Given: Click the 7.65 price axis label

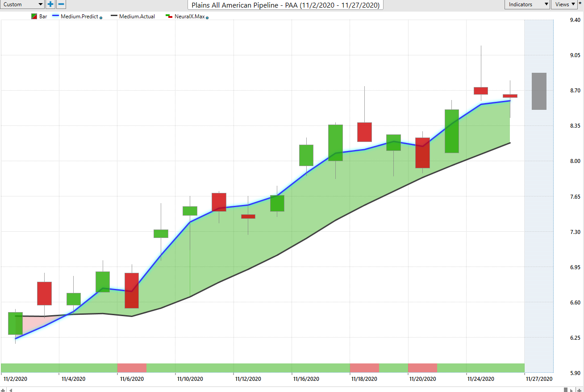Looking at the screenshot, I should point(575,196).
